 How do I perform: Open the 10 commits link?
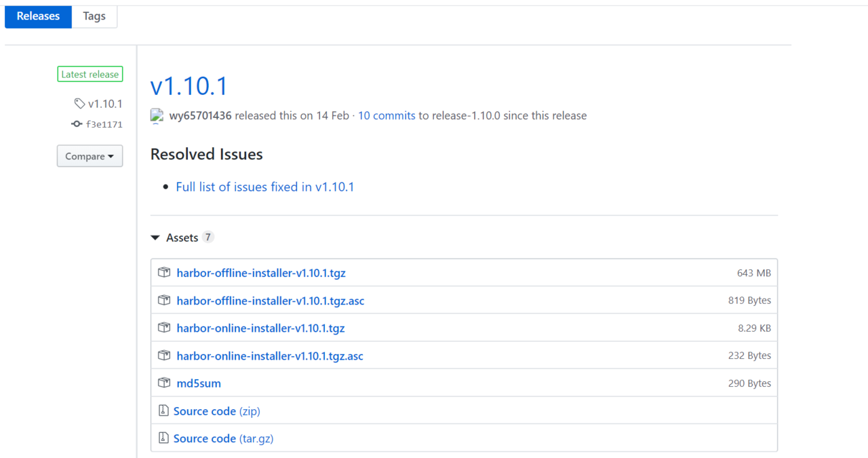387,115
